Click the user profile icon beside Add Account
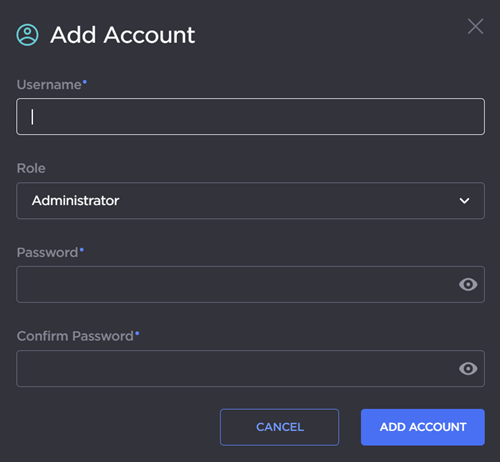This screenshot has width=500, height=462. coord(27,35)
